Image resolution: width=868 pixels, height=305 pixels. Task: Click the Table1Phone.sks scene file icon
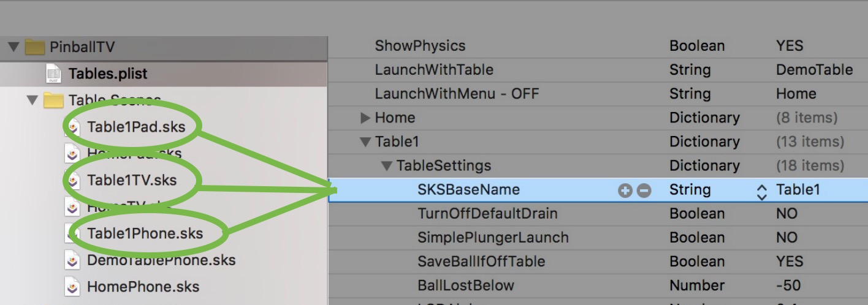[x=74, y=233]
